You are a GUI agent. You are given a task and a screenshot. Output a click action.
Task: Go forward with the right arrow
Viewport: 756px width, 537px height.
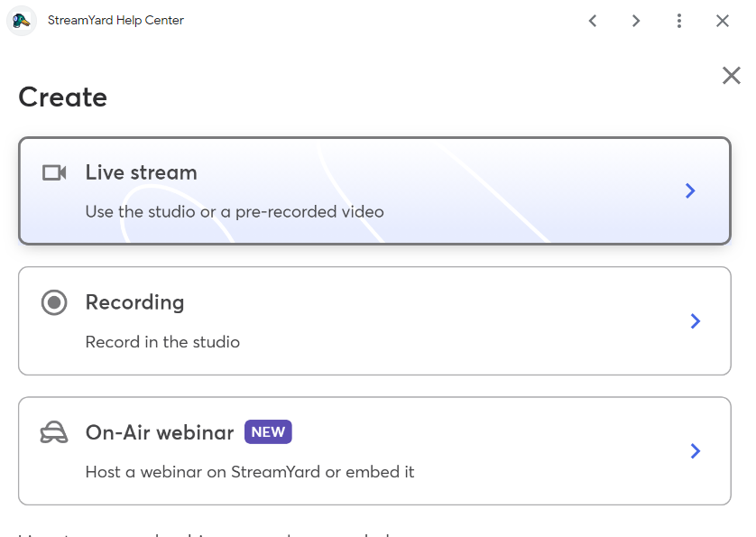(636, 21)
